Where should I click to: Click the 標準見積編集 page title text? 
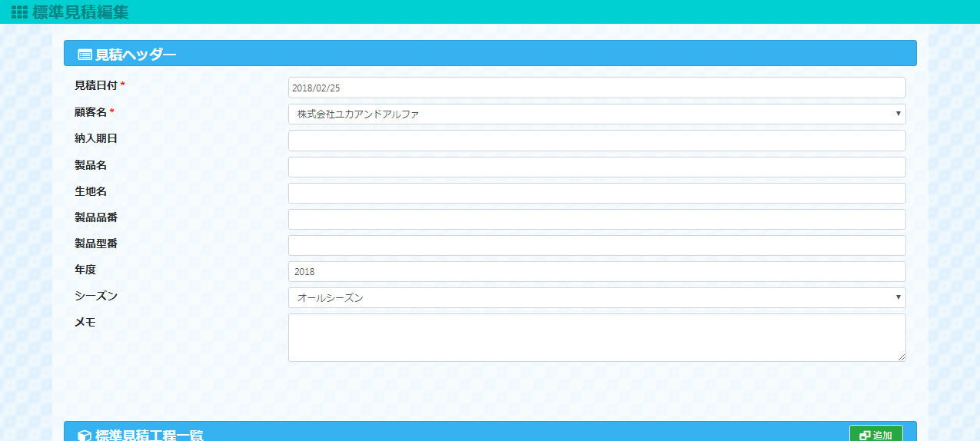(x=81, y=12)
